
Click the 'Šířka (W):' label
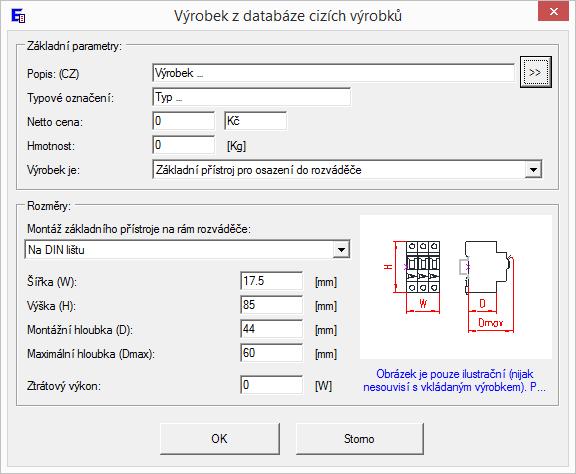click(x=51, y=282)
